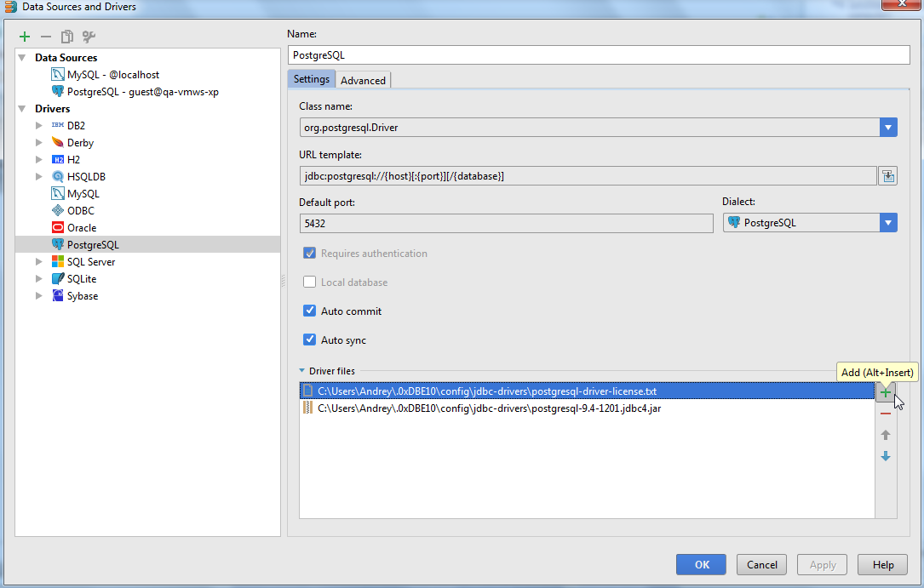Remove selected driver file with red minus
Viewport: 924px width, 588px height.
[886, 414]
